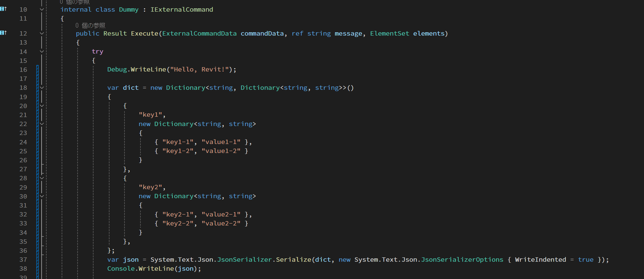Fold the nested Dictionary at line 22
This screenshot has height=279, width=644.
click(42, 124)
